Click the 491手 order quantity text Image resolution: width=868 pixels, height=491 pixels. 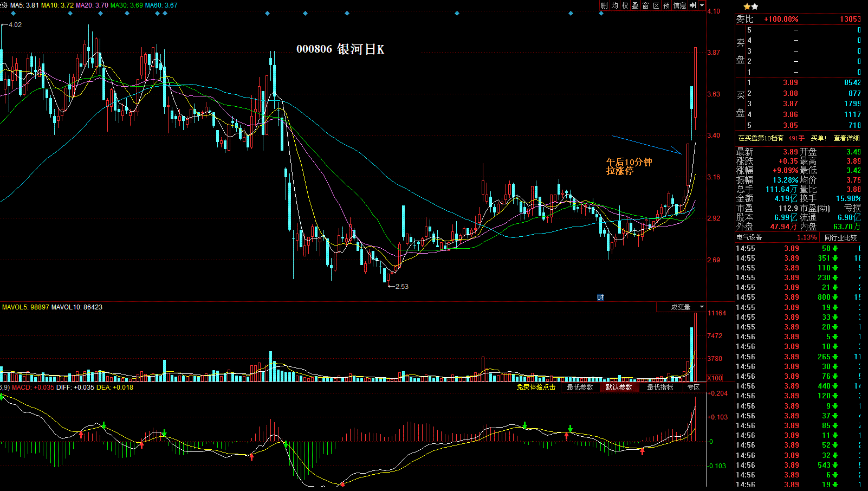(x=796, y=138)
